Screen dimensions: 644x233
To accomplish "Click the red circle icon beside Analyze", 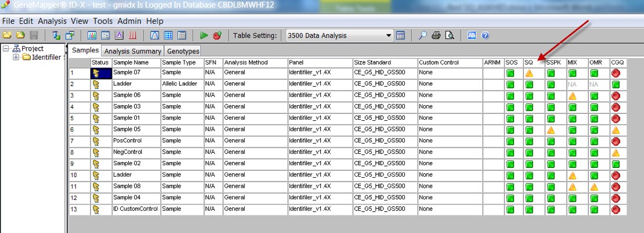I will (x=217, y=35).
